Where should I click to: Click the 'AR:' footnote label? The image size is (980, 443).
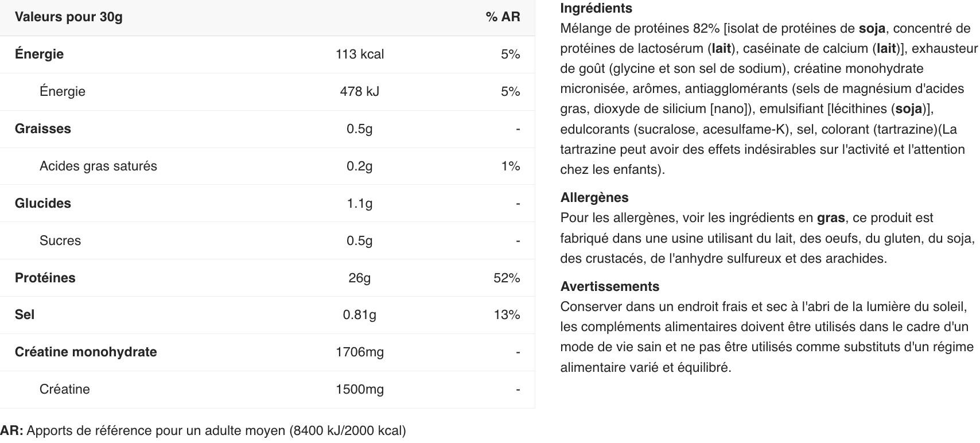click(x=12, y=430)
